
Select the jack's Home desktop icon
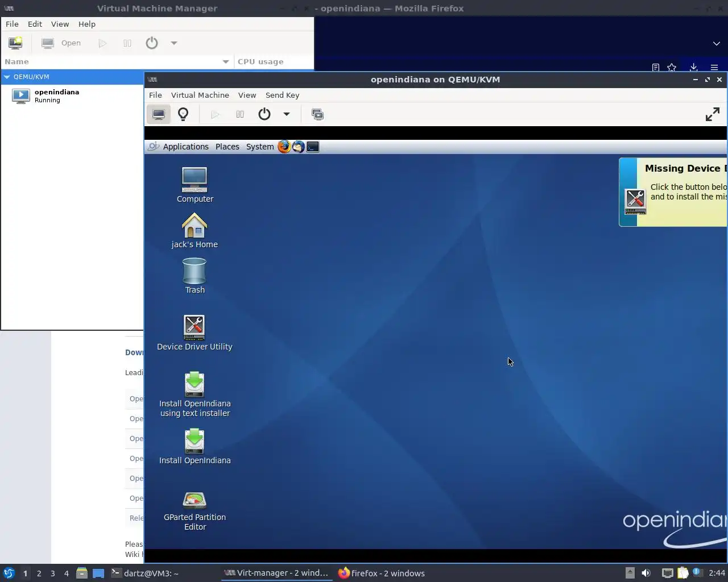point(195,230)
